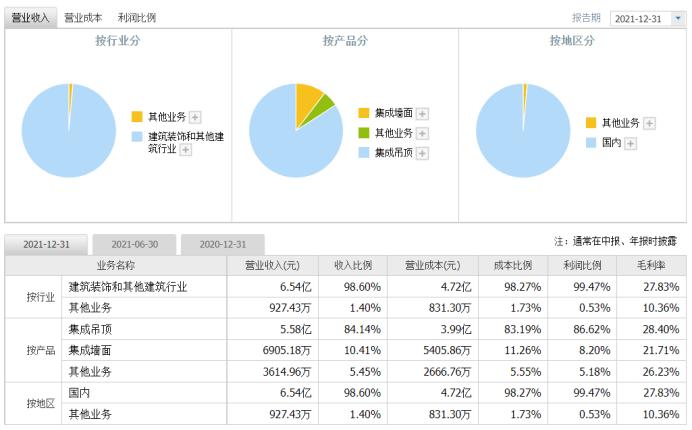The width and height of the screenshot is (692, 430).
Task: Expand the 集成吊顶 legend plus icon
Action: tap(422, 153)
